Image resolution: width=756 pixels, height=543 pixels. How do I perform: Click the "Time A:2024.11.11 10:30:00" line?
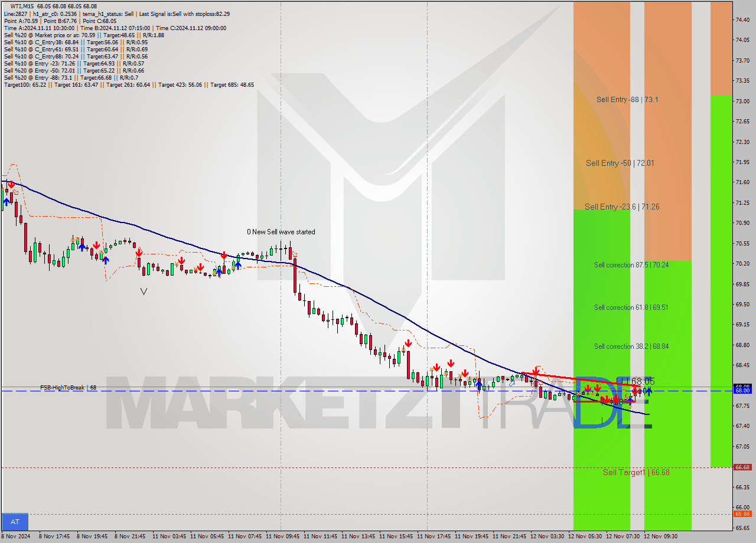[115, 28]
